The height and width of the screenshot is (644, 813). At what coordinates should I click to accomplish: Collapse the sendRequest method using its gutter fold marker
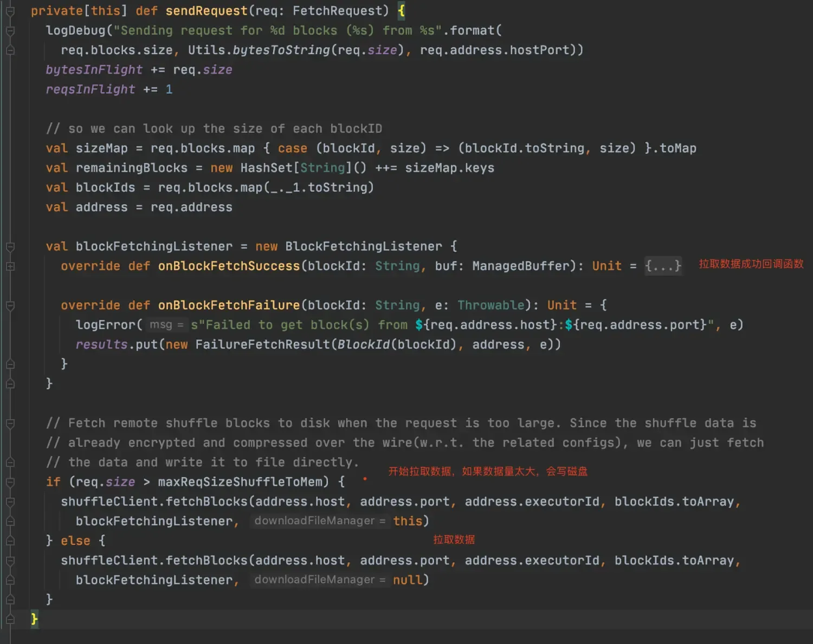(x=10, y=11)
